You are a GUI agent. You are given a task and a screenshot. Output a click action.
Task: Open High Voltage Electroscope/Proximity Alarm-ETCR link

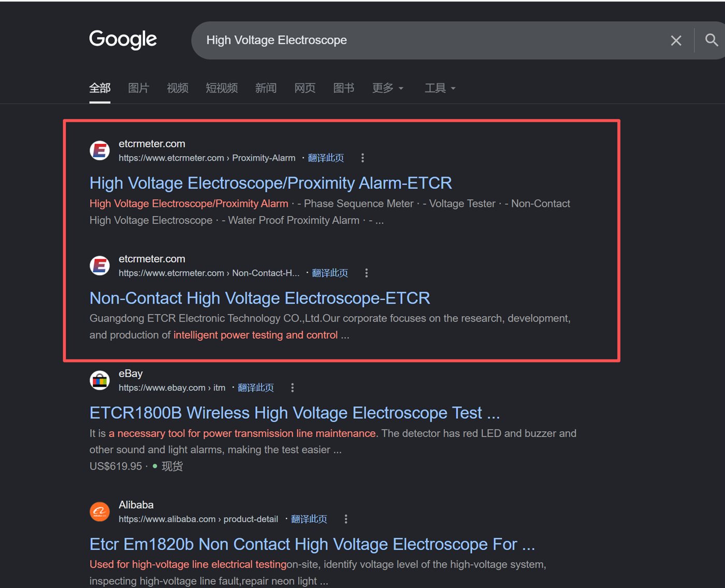pyautogui.click(x=270, y=183)
